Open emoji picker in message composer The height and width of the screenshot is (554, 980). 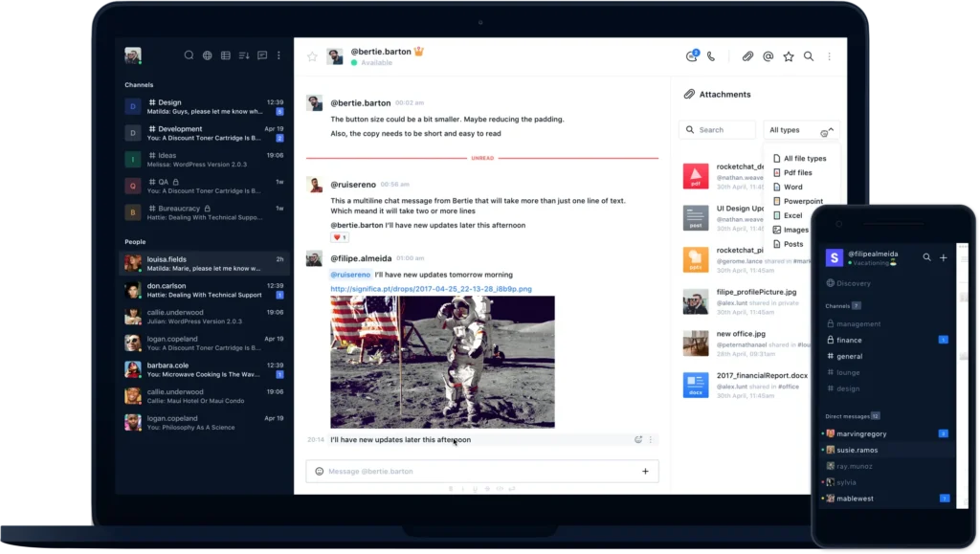[x=319, y=471]
